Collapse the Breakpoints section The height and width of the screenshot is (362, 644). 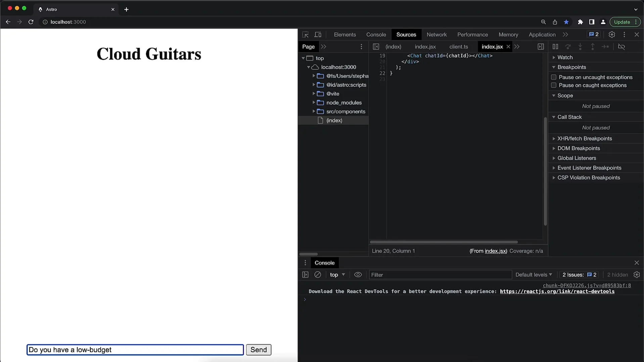pyautogui.click(x=554, y=67)
